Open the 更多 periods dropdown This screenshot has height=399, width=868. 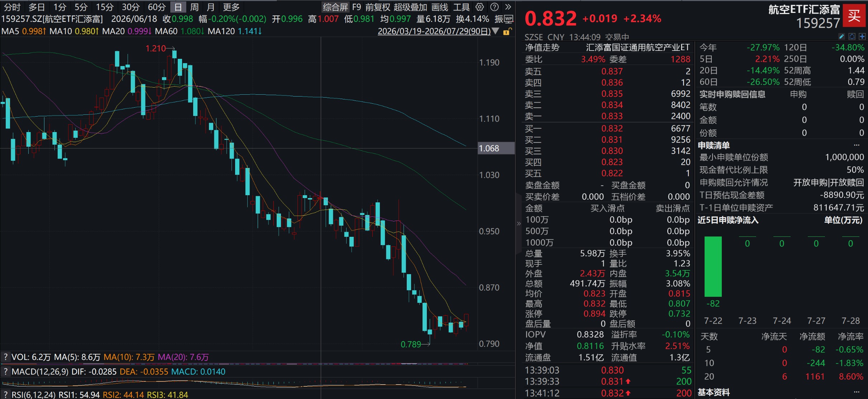coord(231,7)
